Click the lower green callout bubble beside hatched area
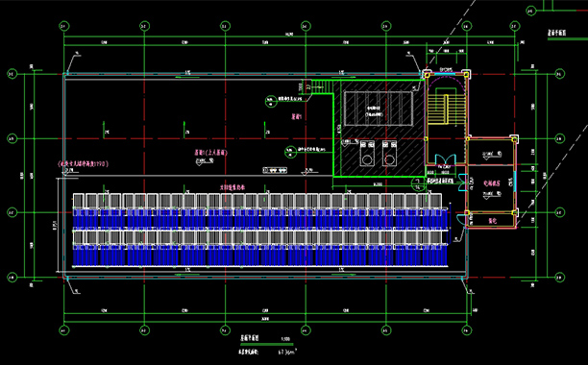Image resolution: width=588 pixels, height=365 pixels. [290, 151]
